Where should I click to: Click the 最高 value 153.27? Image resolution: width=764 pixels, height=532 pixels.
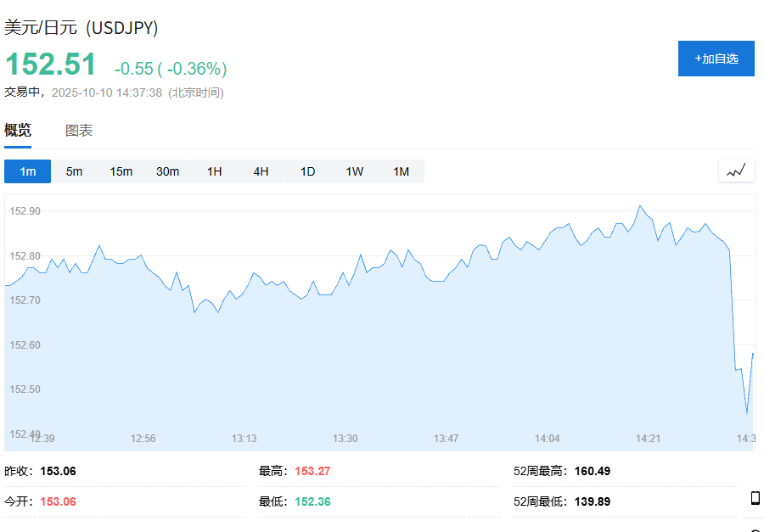312,471
